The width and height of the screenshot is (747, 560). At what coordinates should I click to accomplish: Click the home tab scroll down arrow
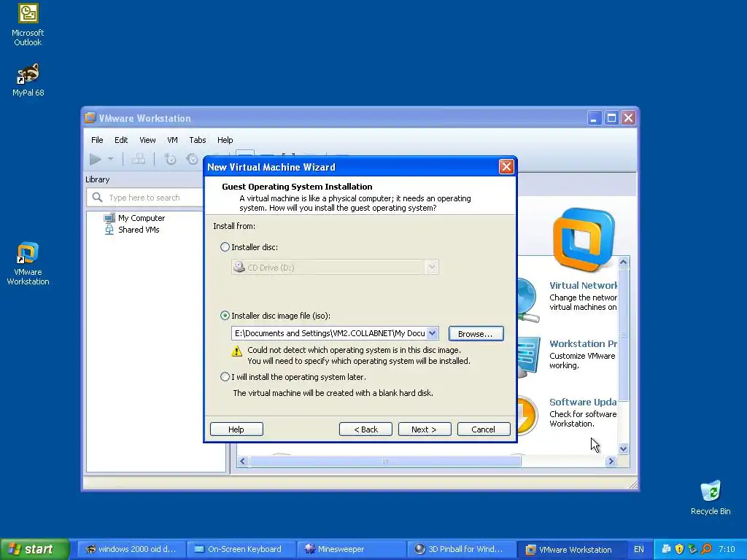[623, 448]
